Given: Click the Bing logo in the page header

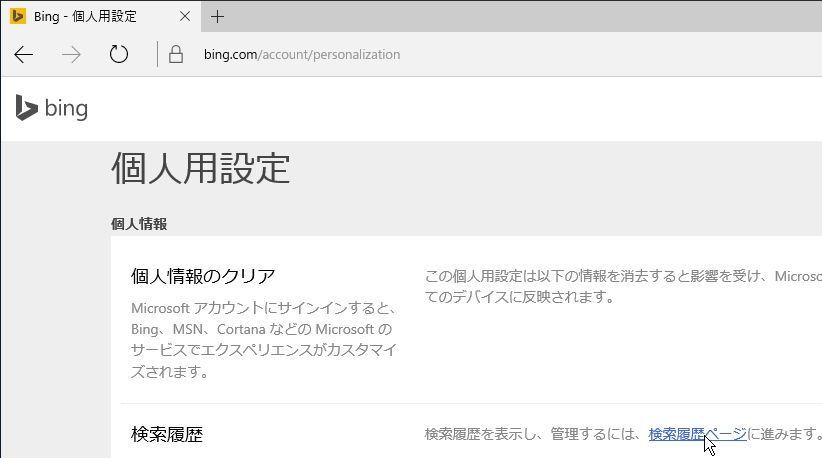Looking at the screenshot, I should [51, 108].
